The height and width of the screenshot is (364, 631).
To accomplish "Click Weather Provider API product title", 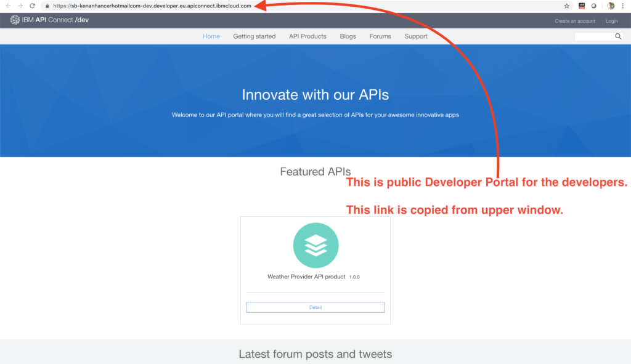I will 306,277.
